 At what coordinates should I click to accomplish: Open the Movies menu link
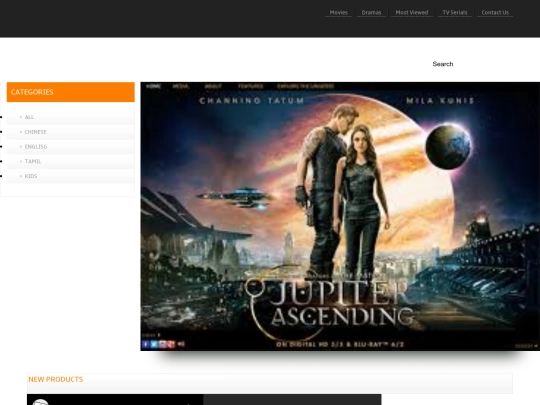(339, 12)
